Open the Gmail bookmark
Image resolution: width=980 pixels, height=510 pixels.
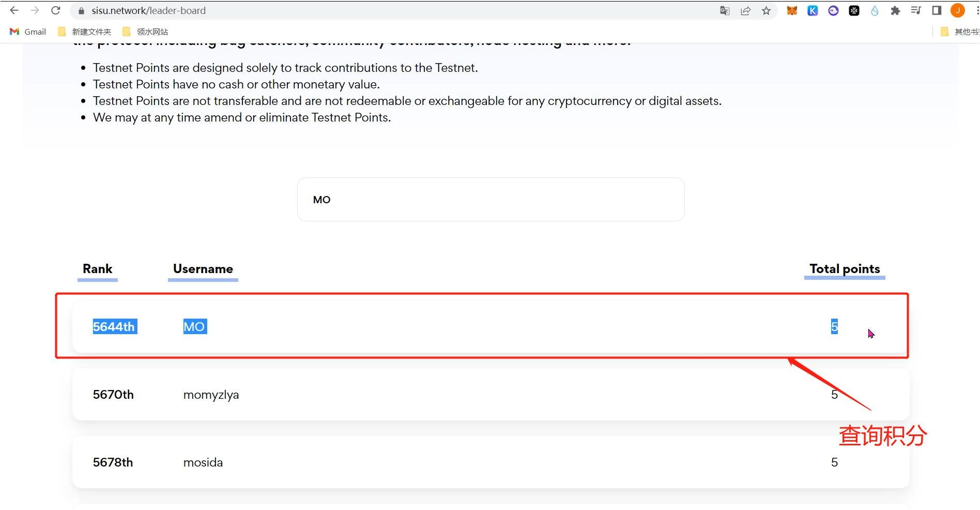[28, 32]
